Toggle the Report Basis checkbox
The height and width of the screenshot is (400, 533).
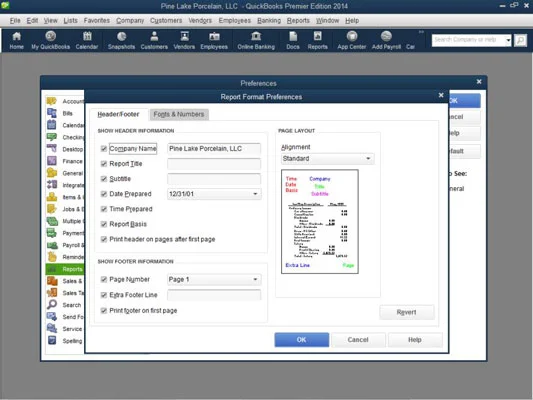[104, 224]
